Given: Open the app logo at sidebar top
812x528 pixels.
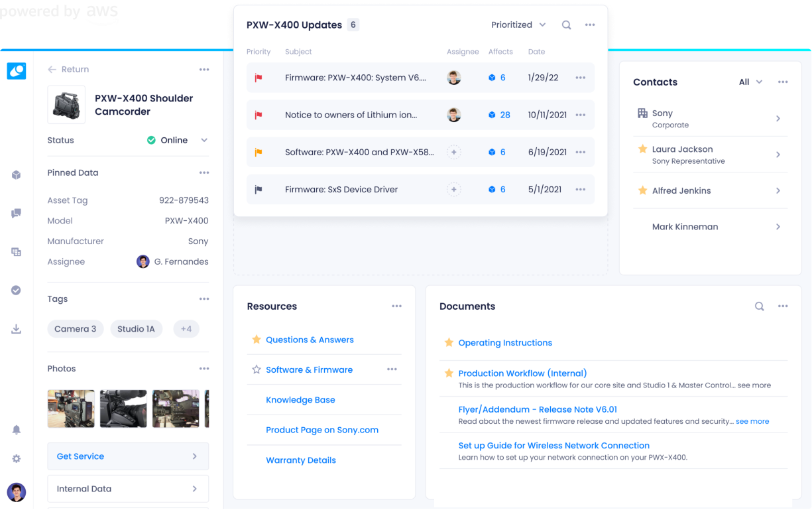Looking at the screenshot, I should pyautogui.click(x=16, y=70).
